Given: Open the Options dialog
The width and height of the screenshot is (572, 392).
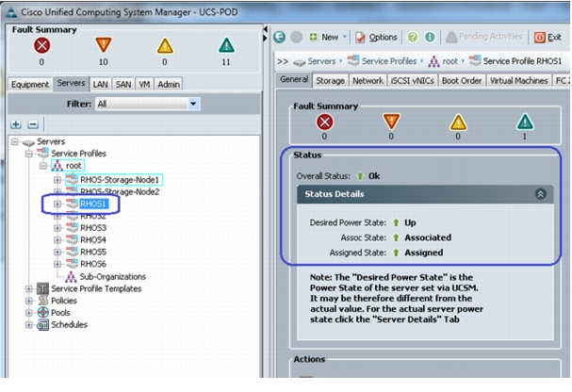Looking at the screenshot, I should (376, 37).
